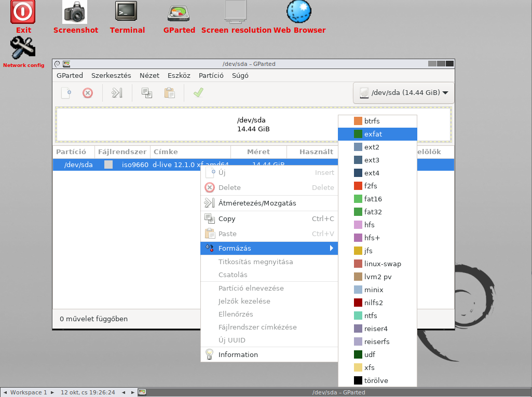This screenshot has width=532, height=397.
Task: Choose Jelzők kezelése in the context menu
Action: pos(269,301)
